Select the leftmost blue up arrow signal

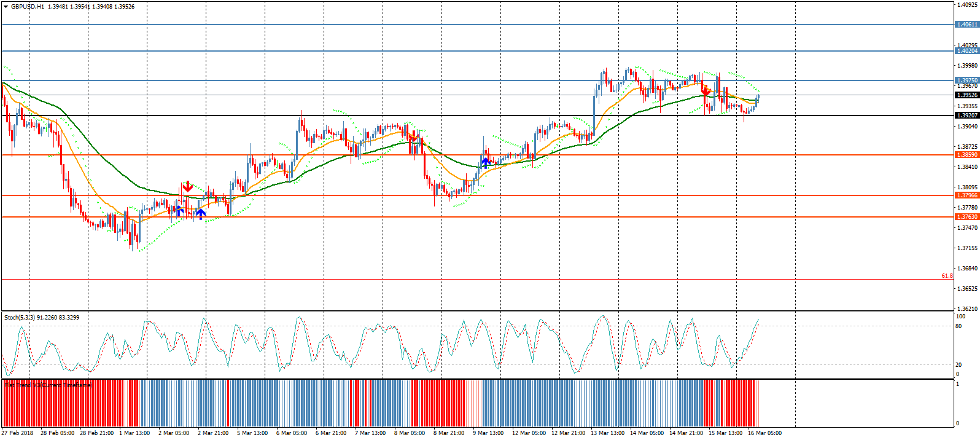[x=179, y=211]
